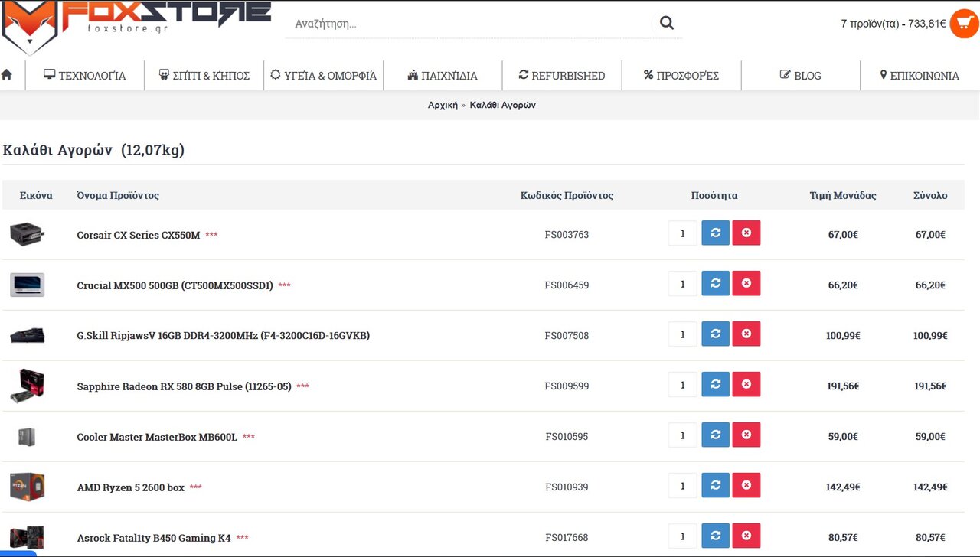Delete Sapphire Radeon RX 580 item
Screen dimensions: 980x557
tap(746, 385)
